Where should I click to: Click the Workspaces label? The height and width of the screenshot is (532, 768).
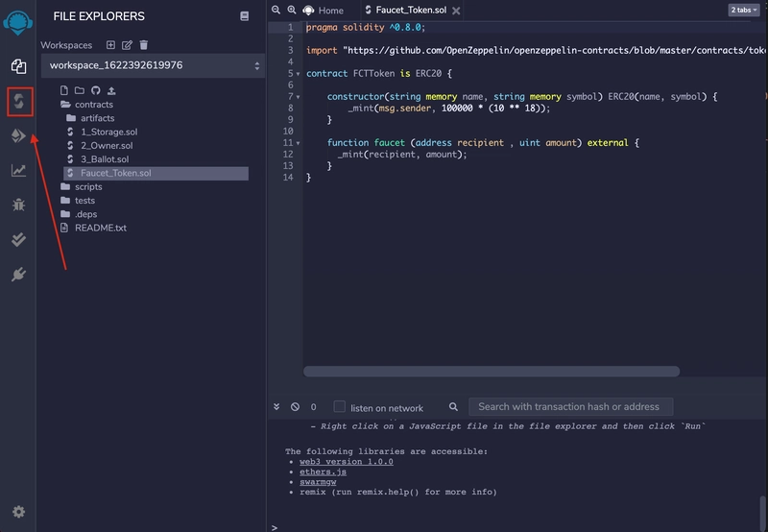66,45
